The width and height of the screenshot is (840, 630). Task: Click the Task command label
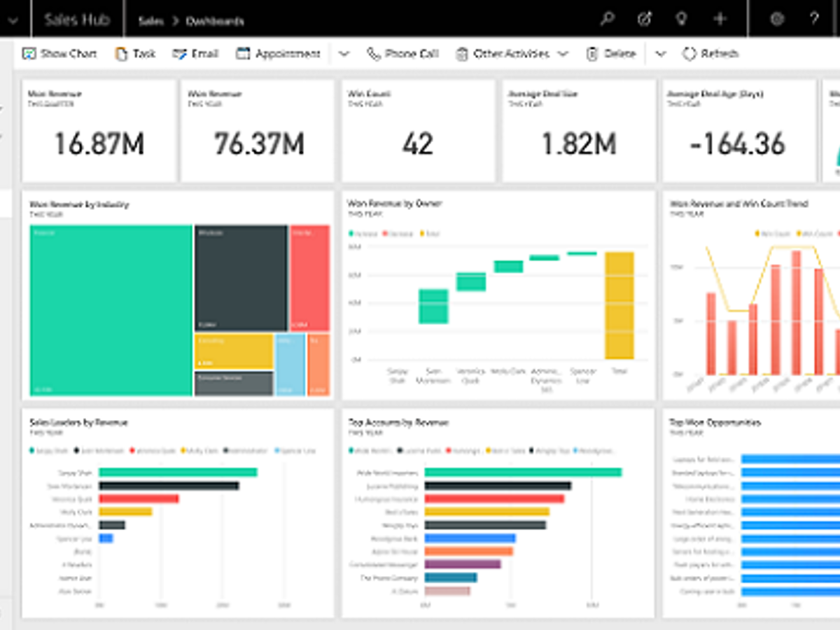tap(144, 54)
